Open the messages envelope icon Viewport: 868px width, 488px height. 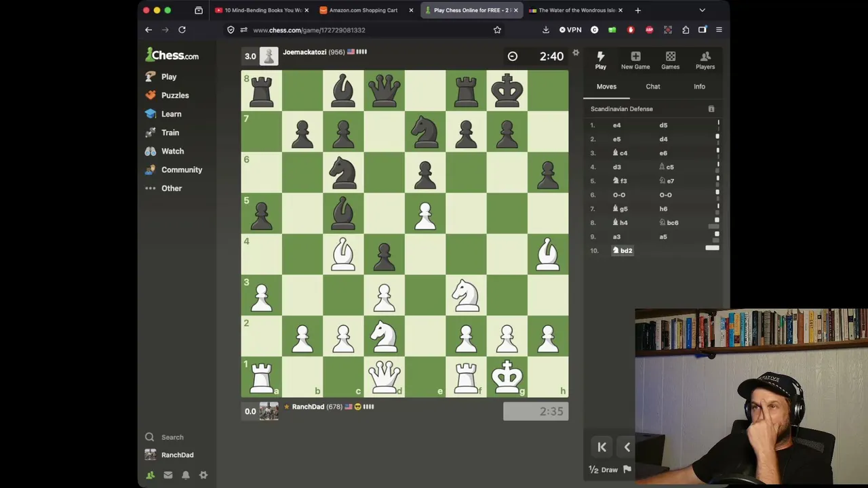coord(168,475)
